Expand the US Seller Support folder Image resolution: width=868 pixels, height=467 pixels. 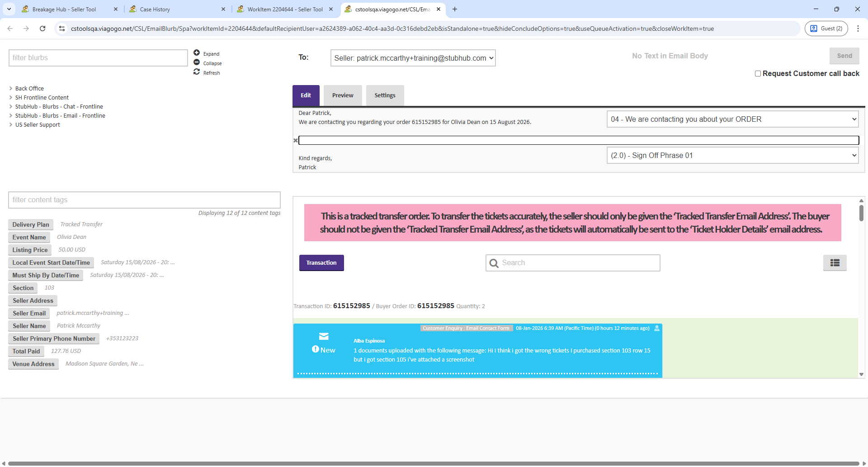11,125
